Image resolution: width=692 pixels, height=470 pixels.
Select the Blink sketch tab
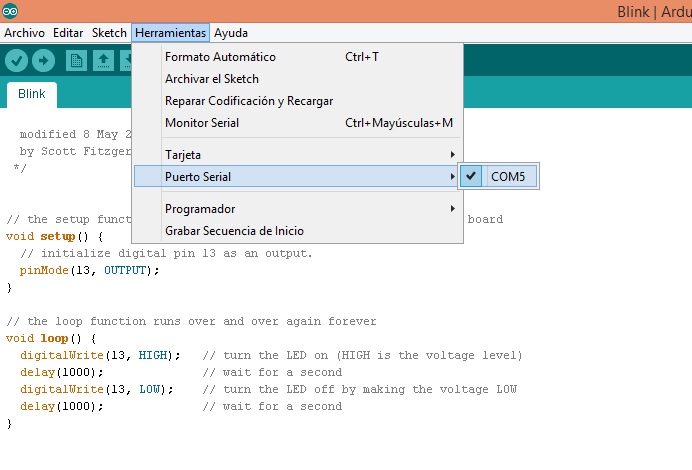(x=32, y=94)
